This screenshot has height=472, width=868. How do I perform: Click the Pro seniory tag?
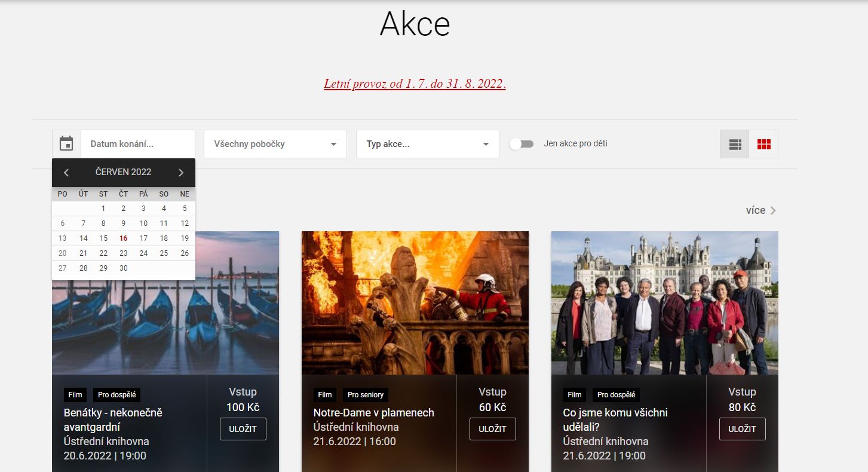pyautogui.click(x=365, y=395)
